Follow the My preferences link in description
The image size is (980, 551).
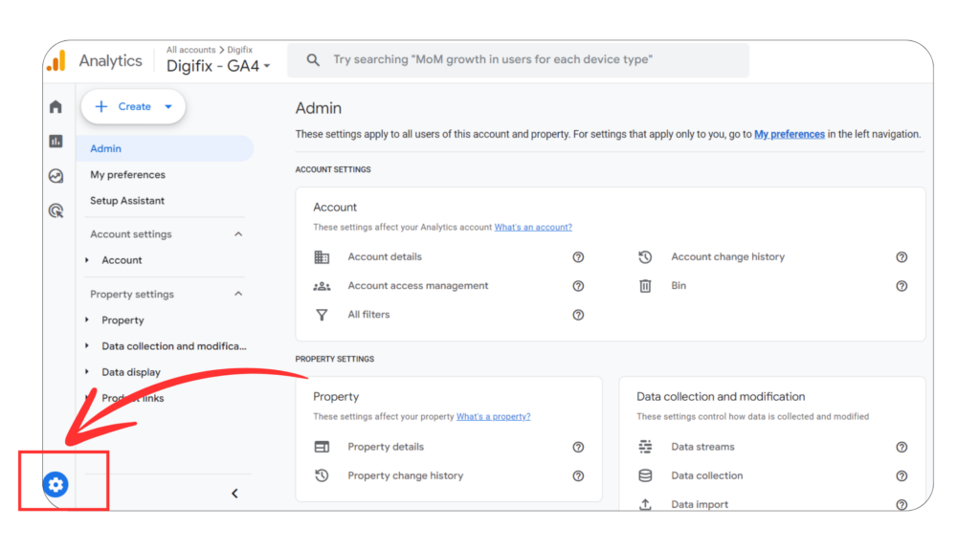tap(790, 134)
